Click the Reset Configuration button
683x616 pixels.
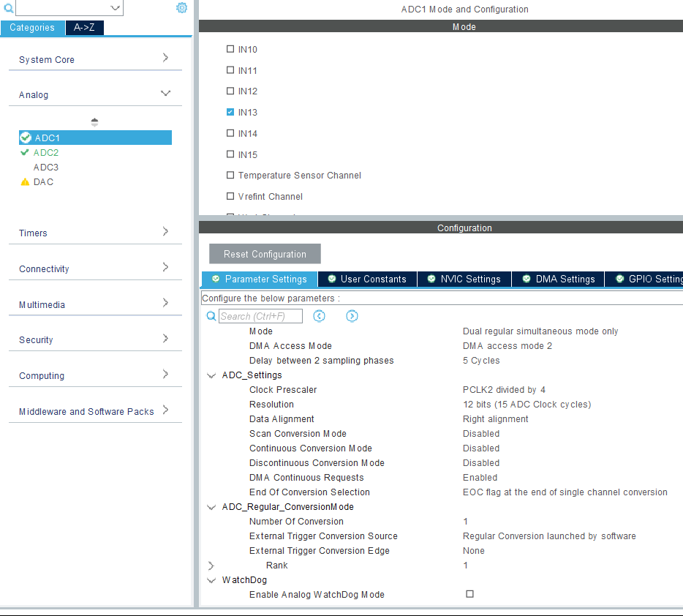pyautogui.click(x=265, y=254)
